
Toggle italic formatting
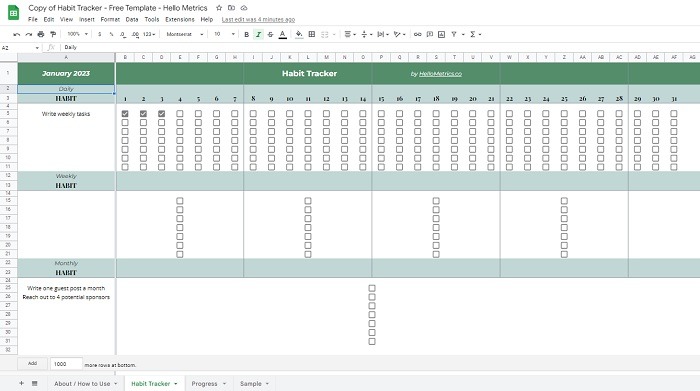[258, 34]
